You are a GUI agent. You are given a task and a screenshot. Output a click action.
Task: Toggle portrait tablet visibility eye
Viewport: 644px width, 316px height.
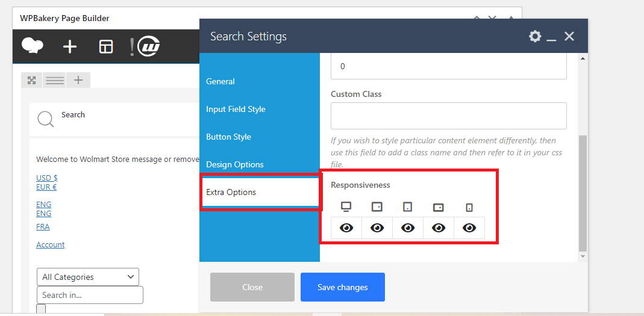408,228
